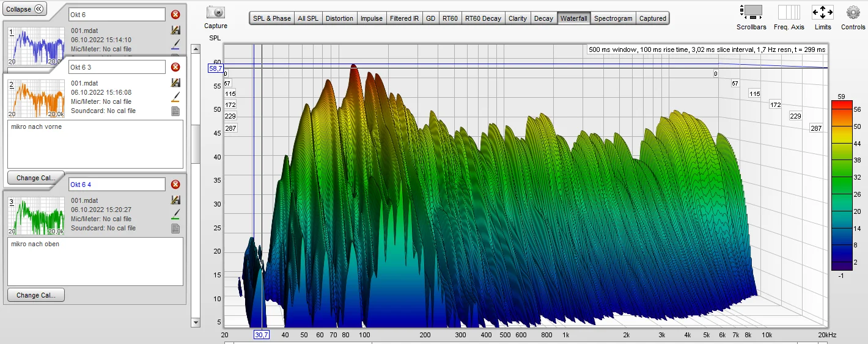Save the Okt 6 measurement file
868x344 pixels.
[x=175, y=30]
